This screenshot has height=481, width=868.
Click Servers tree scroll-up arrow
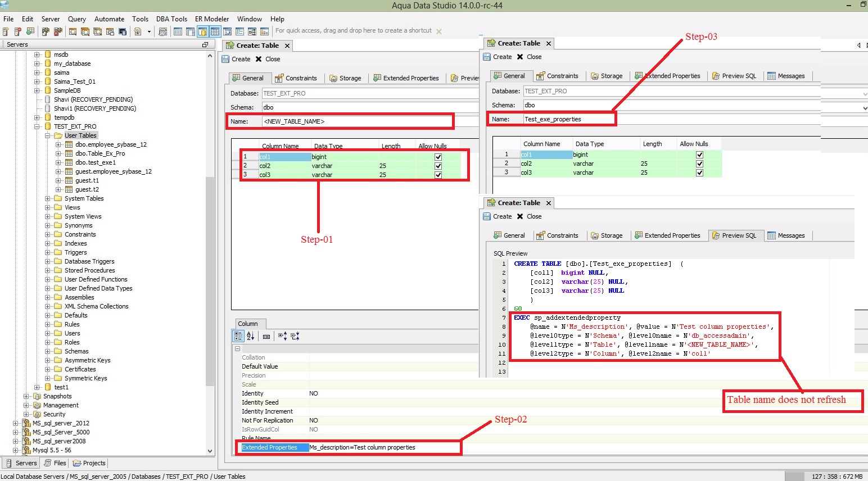[x=210, y=56]
